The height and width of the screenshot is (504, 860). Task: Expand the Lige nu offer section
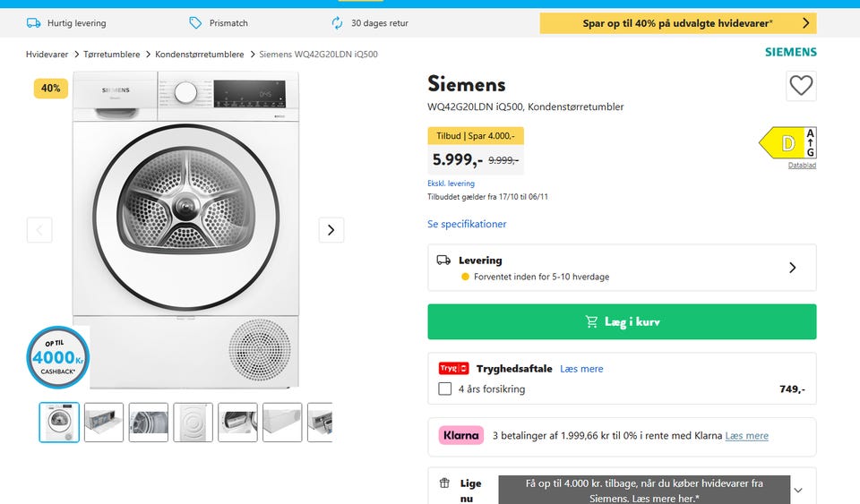[798, 490]
